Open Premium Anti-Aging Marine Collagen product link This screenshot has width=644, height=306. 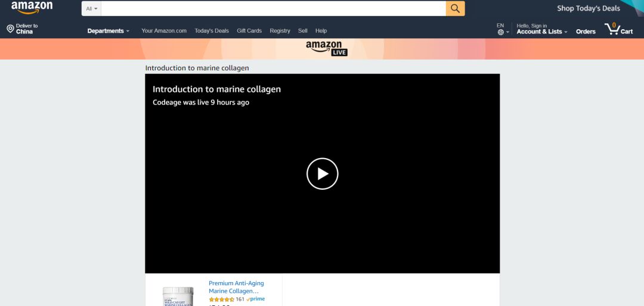click(x=236, y=287)
